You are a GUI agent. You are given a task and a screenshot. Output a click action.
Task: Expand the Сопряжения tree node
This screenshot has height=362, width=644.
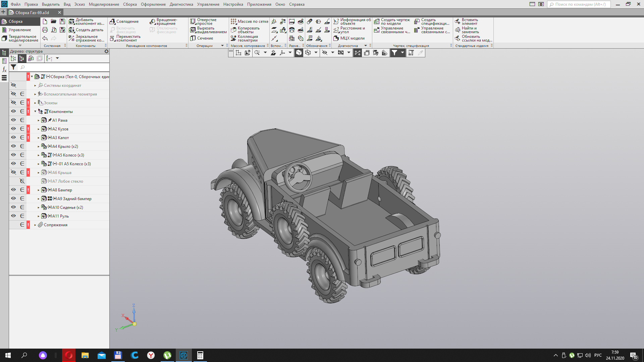(x=35, y=225)
